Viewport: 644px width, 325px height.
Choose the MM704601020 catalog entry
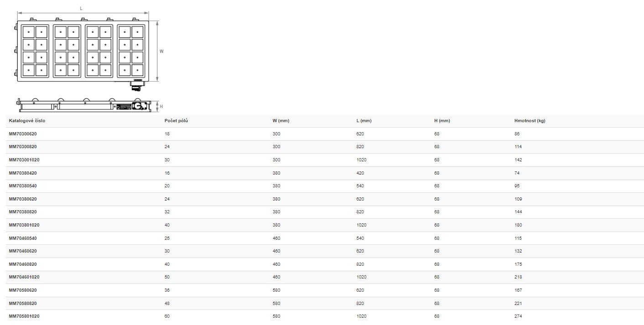pos(24,277)
